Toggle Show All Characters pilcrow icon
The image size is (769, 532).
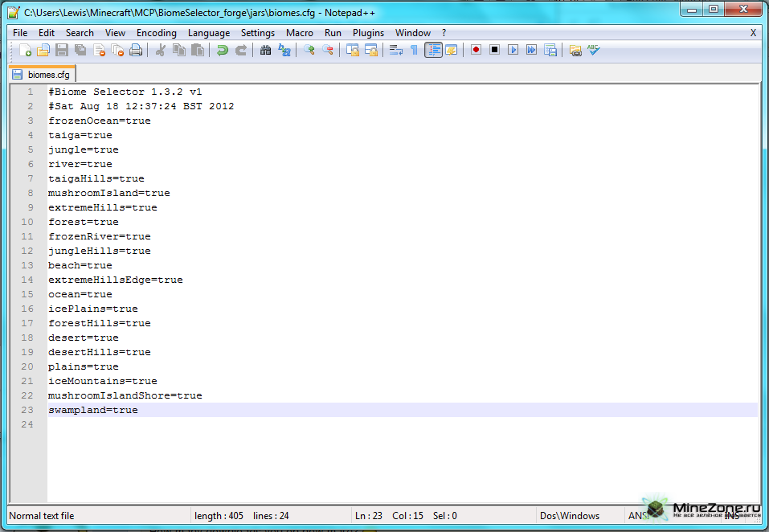pyautogui.click(x=414, y=51)
